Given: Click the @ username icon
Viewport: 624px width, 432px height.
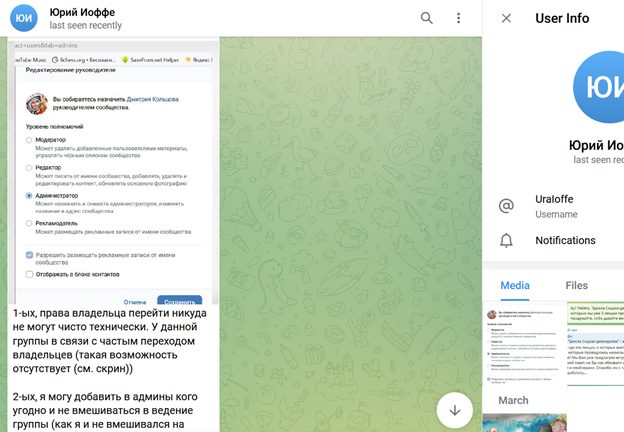Looking at the screenshot, I should [x=506, y=205].
